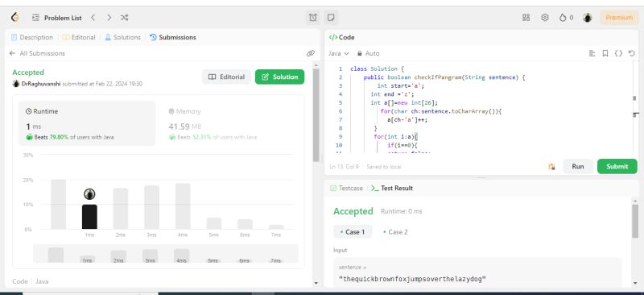
Task: Go to the previous problem arrow
Action: point(93,18)
